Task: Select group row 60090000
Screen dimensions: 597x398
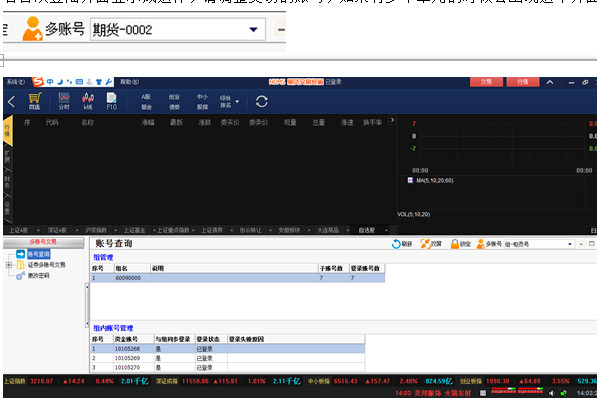Action: point(238,278)
